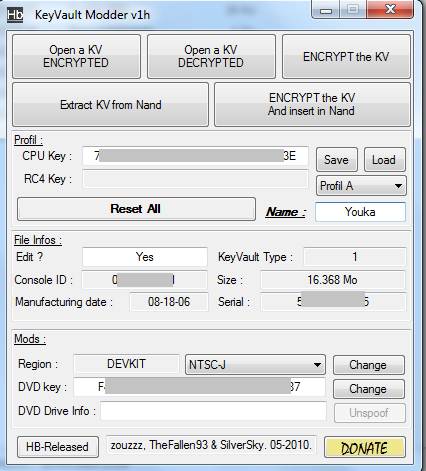Open the NTSC-J region dropdown

(255, 364)
